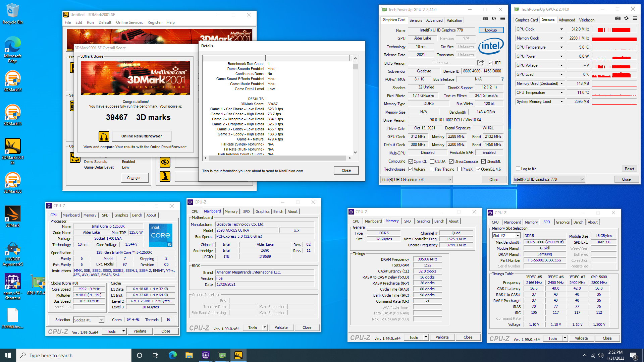Switch to Advanced tab in GPU-Z Graphics Card window

click(x=434, y=20)
